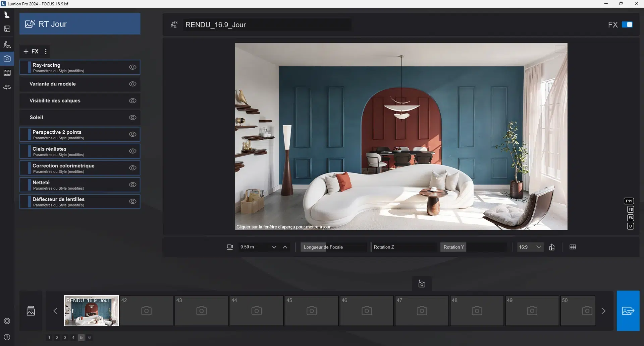This screenshot has height=346, width=644.
Task: Open the 360 panorama mode icon
Action: click(x=7, y=87)
